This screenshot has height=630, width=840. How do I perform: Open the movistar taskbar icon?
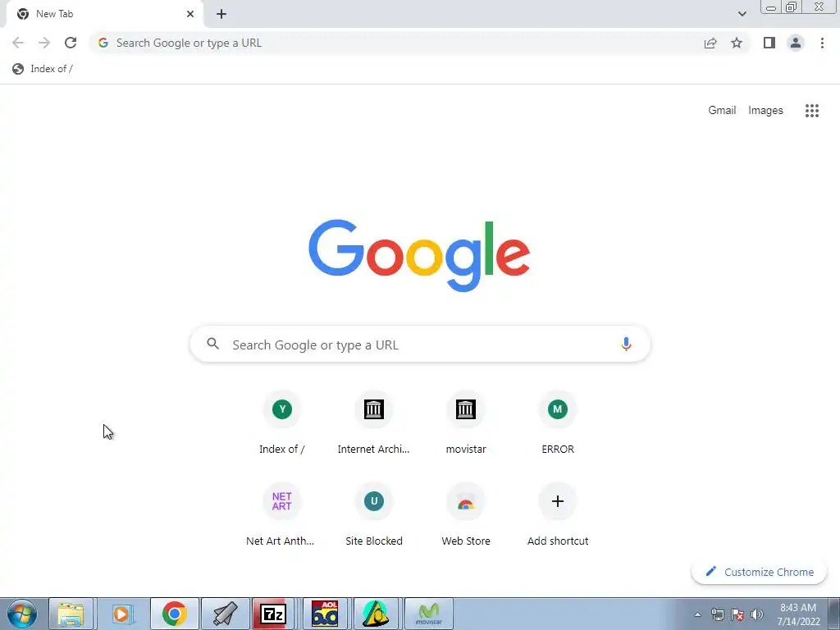pos(428,614)
